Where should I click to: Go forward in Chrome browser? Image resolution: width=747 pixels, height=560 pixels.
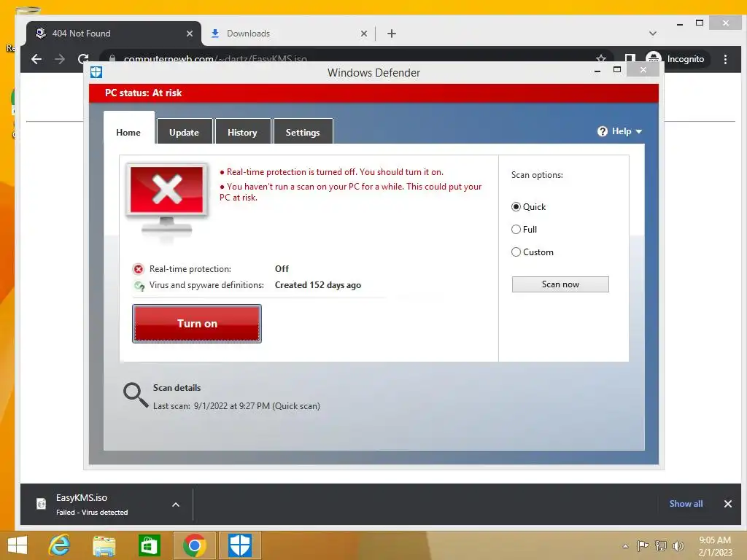(x=60, y=59)
